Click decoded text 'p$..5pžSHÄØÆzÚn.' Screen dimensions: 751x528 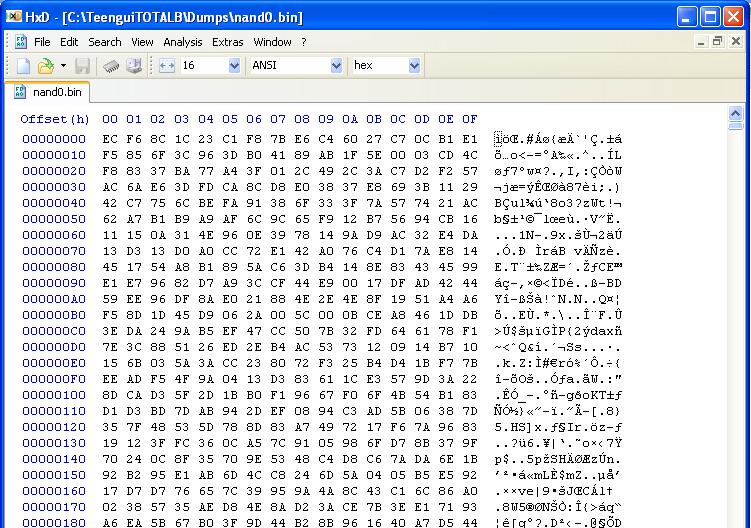click(558, 459)
